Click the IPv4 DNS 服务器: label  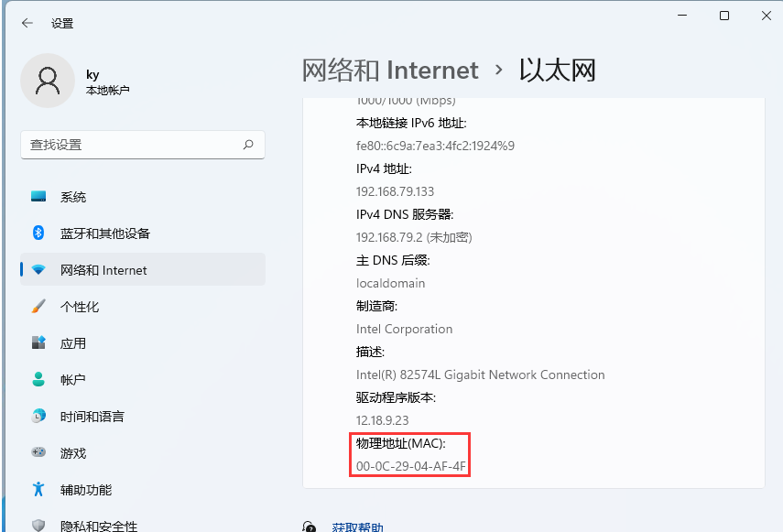405,214
